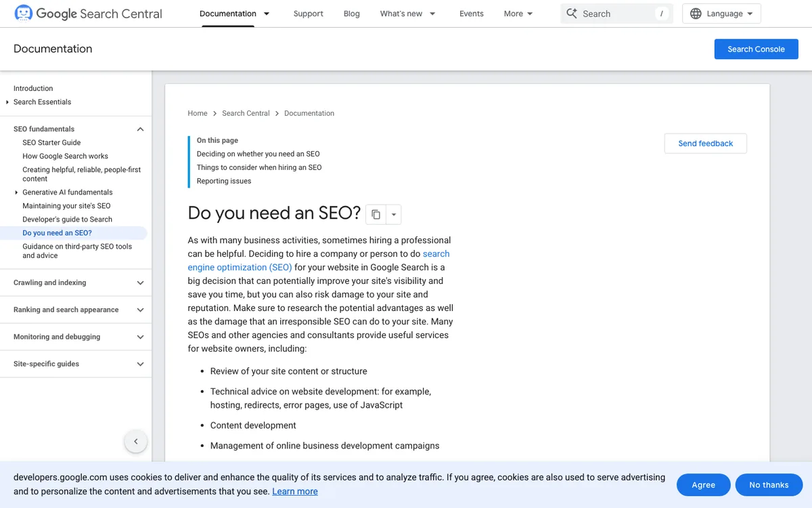Collapse the sidebar with the chevron button
Viewport: 812px width, 508px height.
pyautogui.click(x=135, y=442)
